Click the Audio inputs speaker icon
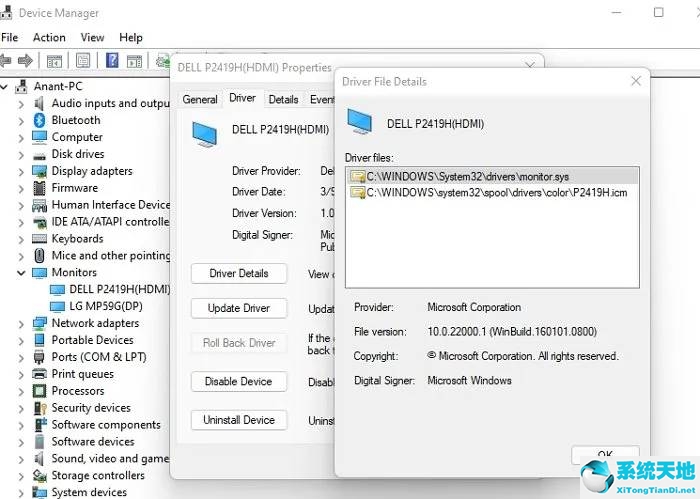 (x=39, y=104)
